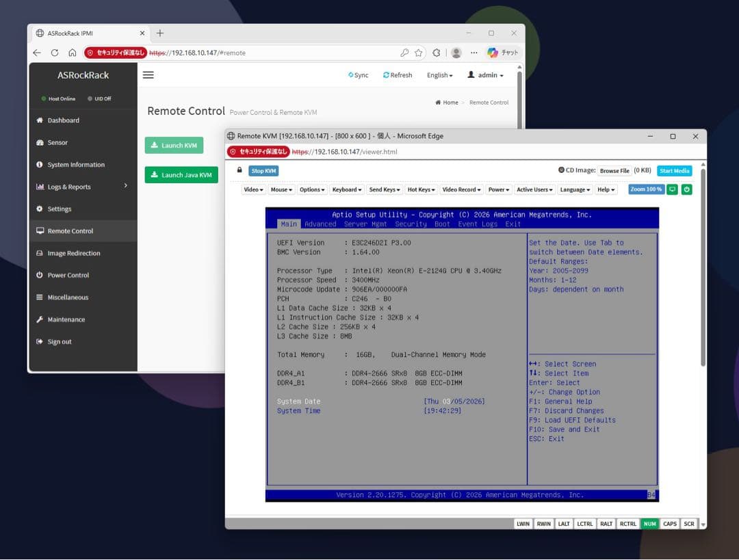This screenshot has height=560, width=739.
Task: Click the Launch Java KVM button
Action: point(181,175)
